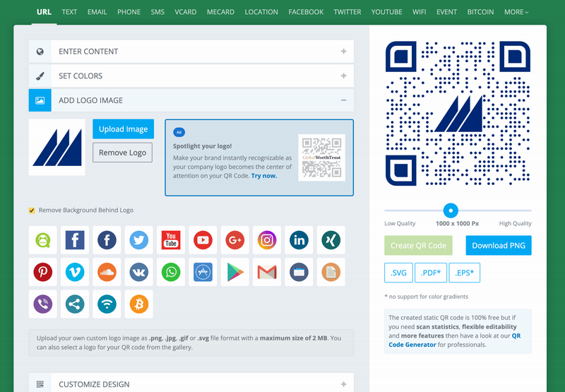Viewport: 565px width, 392px height.
Task: Click the Global Worth Trust QR ad image
Action: tap(322, 158)
